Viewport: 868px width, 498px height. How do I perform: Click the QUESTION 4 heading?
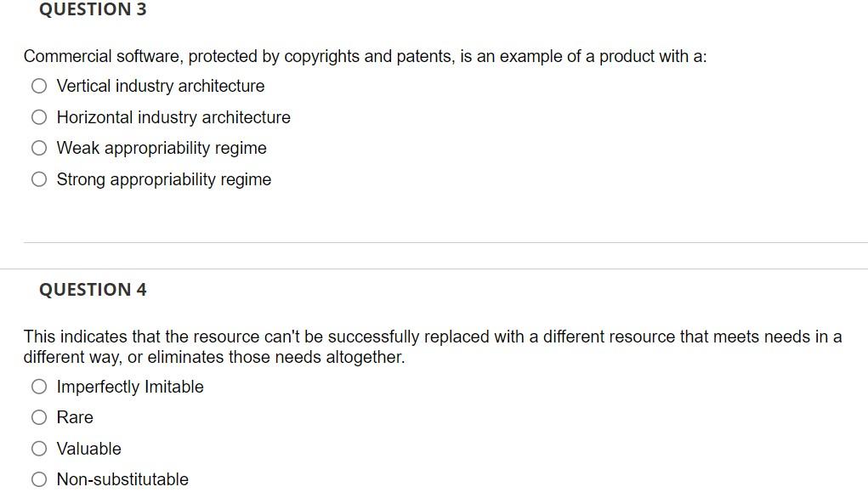coord(93,289)
